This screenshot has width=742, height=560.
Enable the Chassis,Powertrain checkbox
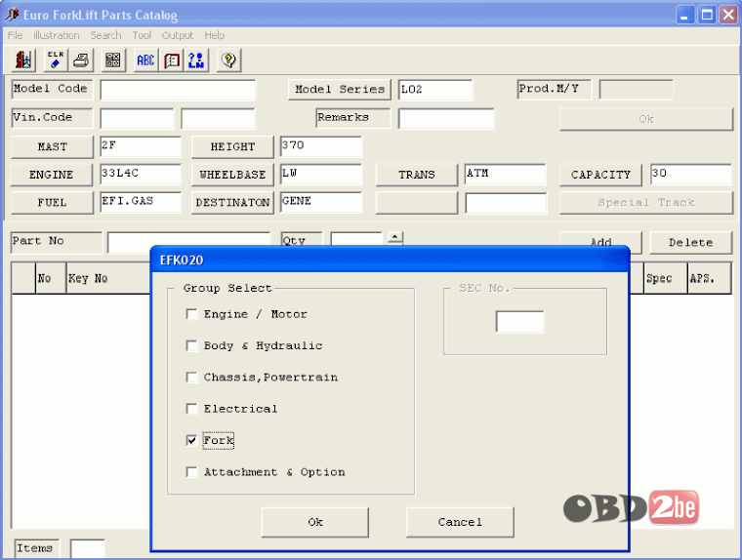point(191,377)
